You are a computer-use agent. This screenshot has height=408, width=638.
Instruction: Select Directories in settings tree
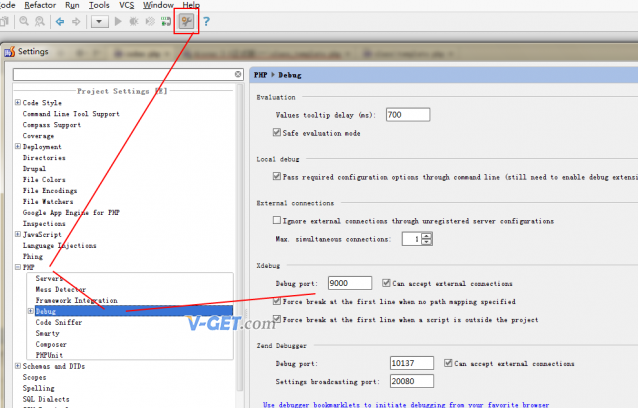click(44, 158)
